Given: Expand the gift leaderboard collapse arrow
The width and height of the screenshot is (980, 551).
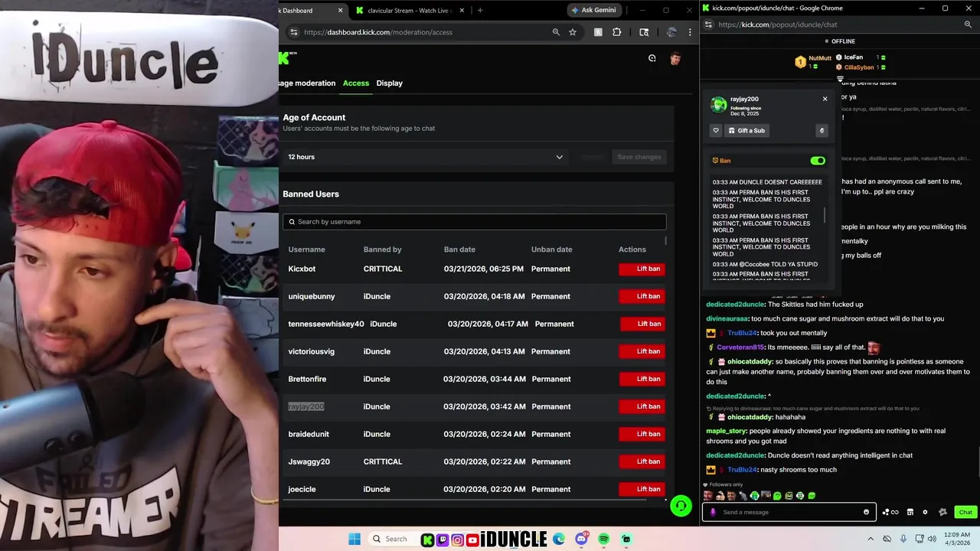Looking at the screenshot, I should click(x=840, y=78).
